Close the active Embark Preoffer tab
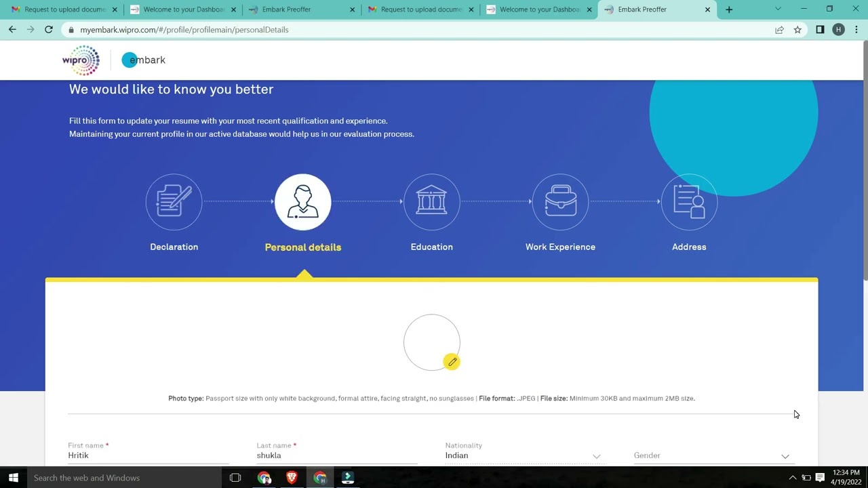Screen dimensions: 868x488 coord(707,9)
